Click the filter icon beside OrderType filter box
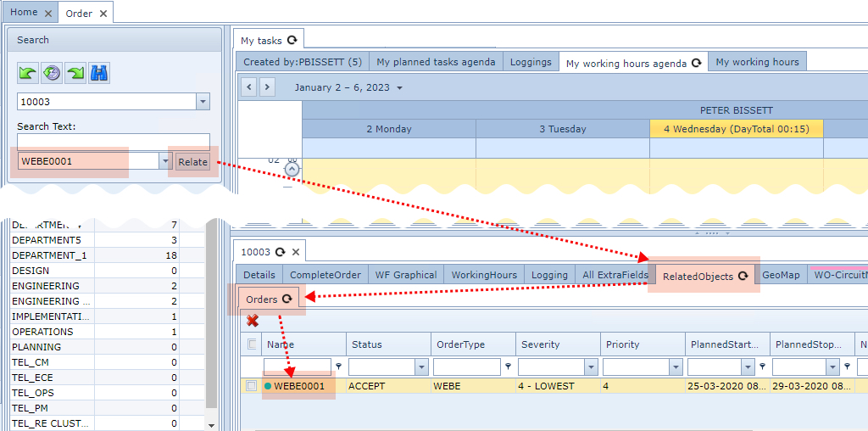This screenshot has width=868, height=431. click(509, 367)
